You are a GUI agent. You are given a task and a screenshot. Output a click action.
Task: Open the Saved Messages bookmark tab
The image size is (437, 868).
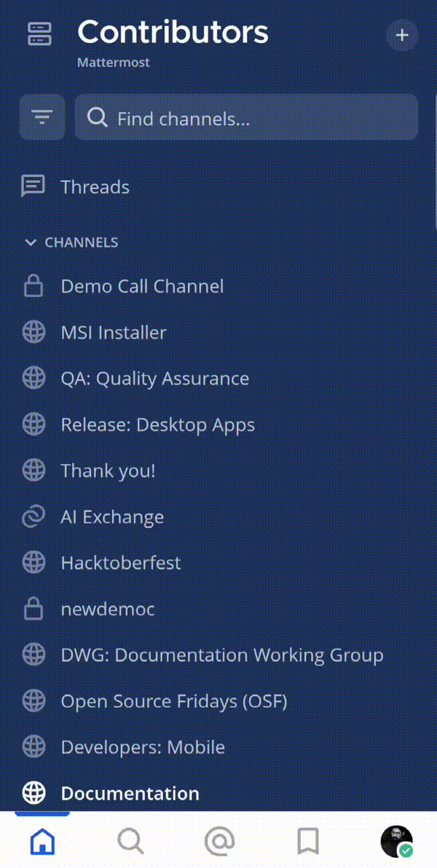(x=308, y=842)
